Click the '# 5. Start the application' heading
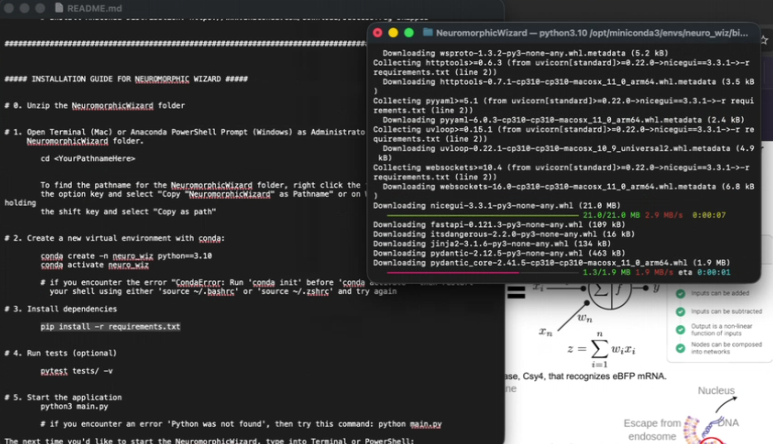This screenshot has height=444, width=773. pyautogui.click(x=63, y=397)
